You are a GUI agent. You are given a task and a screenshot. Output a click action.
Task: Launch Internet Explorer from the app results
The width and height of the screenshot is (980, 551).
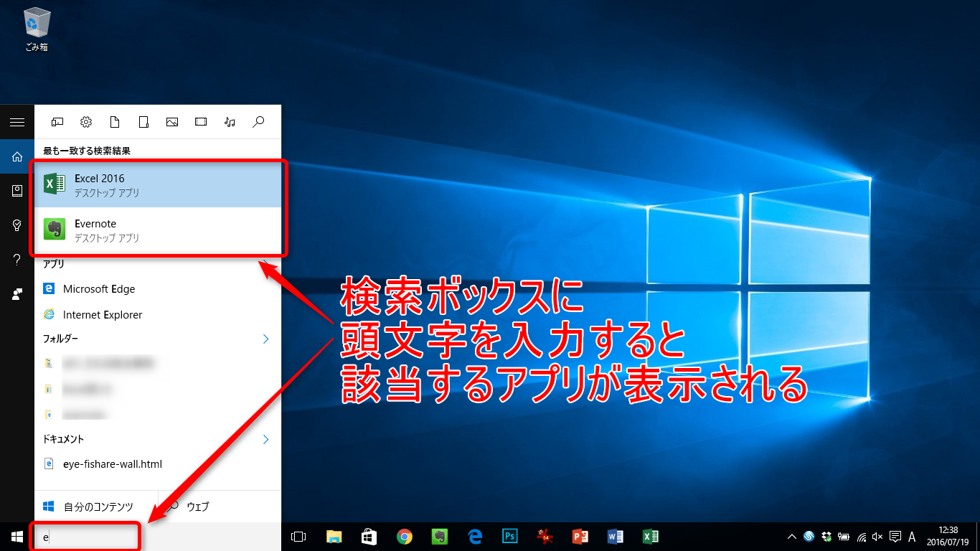158,315
